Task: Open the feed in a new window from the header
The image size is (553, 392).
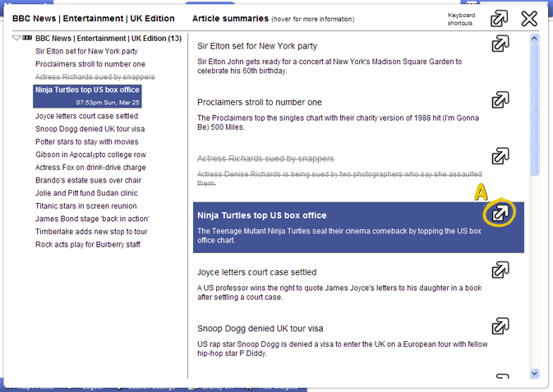Action: click(499, 18)
